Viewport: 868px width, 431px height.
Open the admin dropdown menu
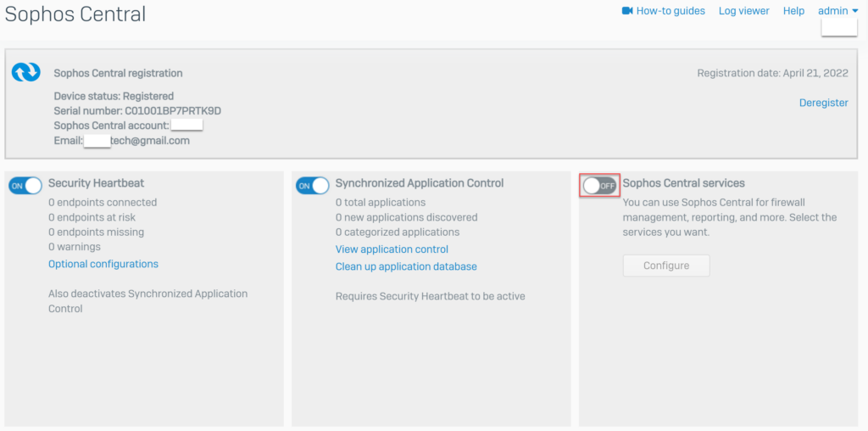click(837, 11)
